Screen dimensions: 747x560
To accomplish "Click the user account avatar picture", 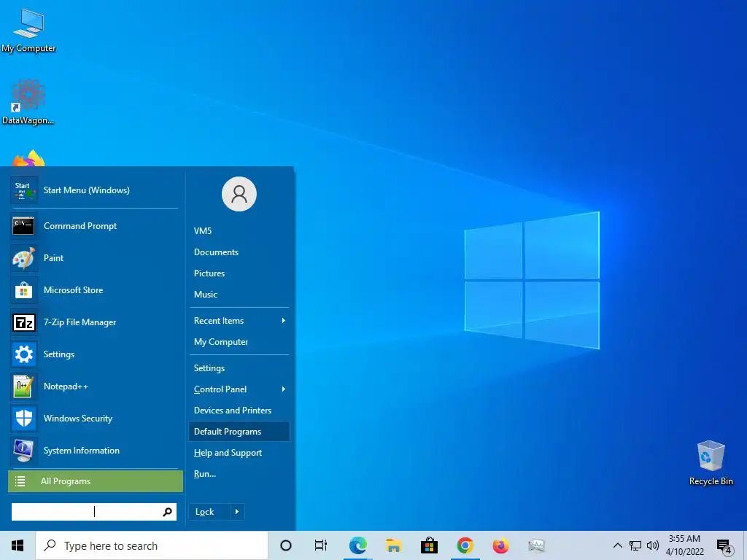I will click(x=239, y=194).
